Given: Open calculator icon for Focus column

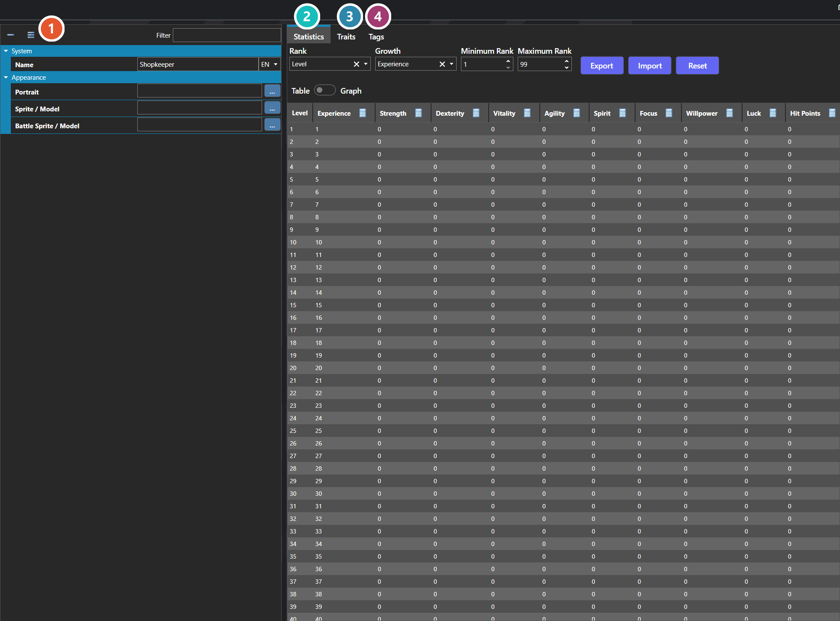Looking at the screenshot, I should click(669, 113).
